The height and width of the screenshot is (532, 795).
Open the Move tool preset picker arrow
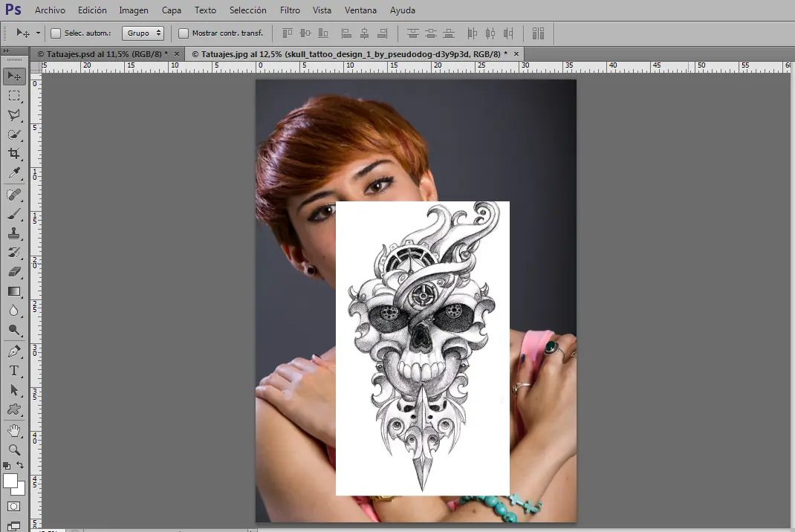(38, 33)
